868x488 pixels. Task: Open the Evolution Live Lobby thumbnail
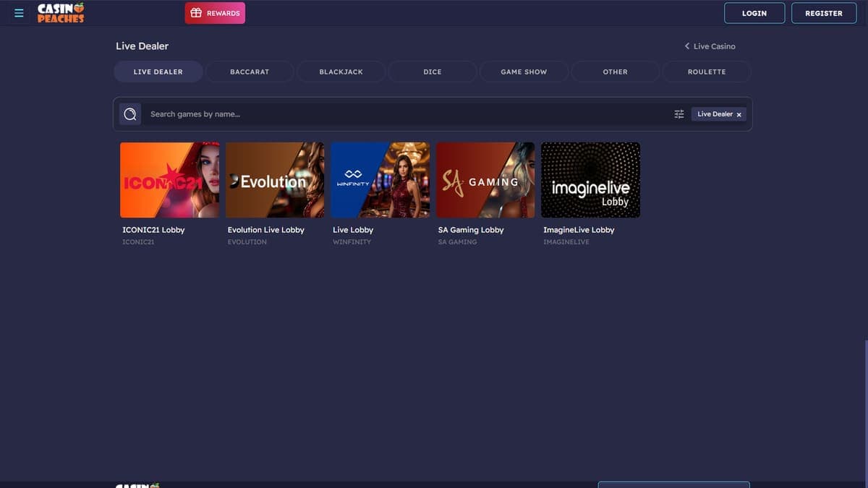click(275, 180)
